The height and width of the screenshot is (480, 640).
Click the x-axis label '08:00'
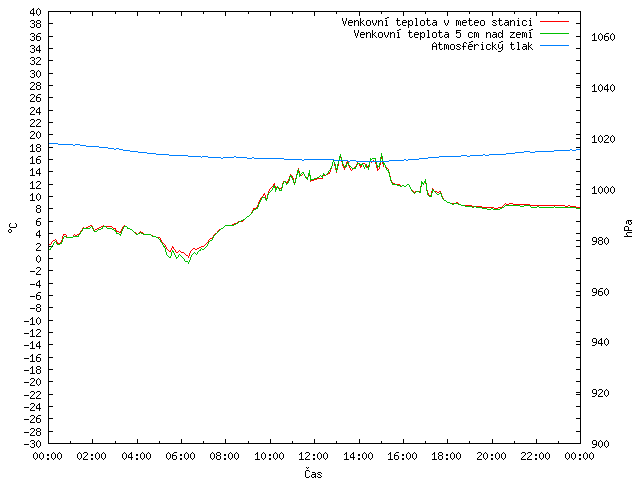(225, 456)
